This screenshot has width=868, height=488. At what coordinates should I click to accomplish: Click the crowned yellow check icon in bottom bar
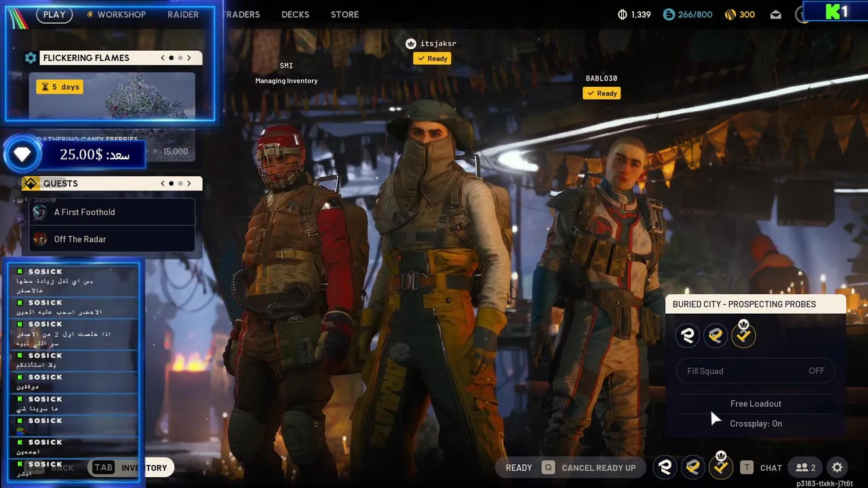click(721, 466)
